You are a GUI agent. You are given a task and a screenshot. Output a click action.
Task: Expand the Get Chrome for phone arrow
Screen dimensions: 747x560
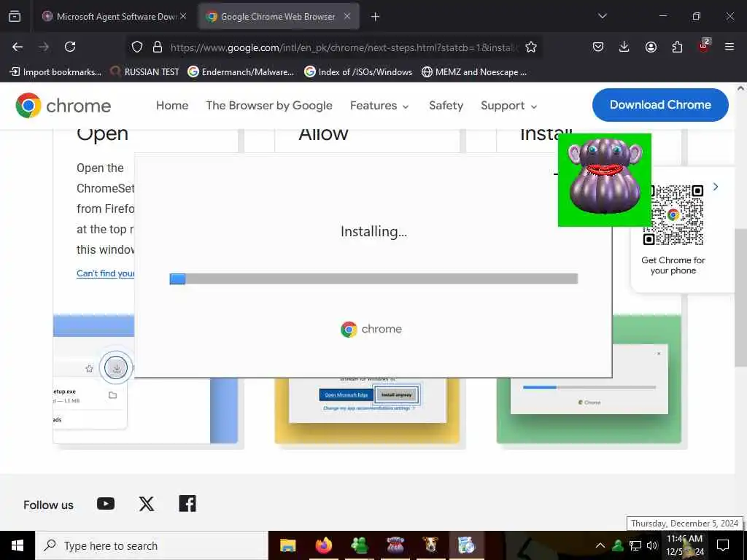pos(716,187)
